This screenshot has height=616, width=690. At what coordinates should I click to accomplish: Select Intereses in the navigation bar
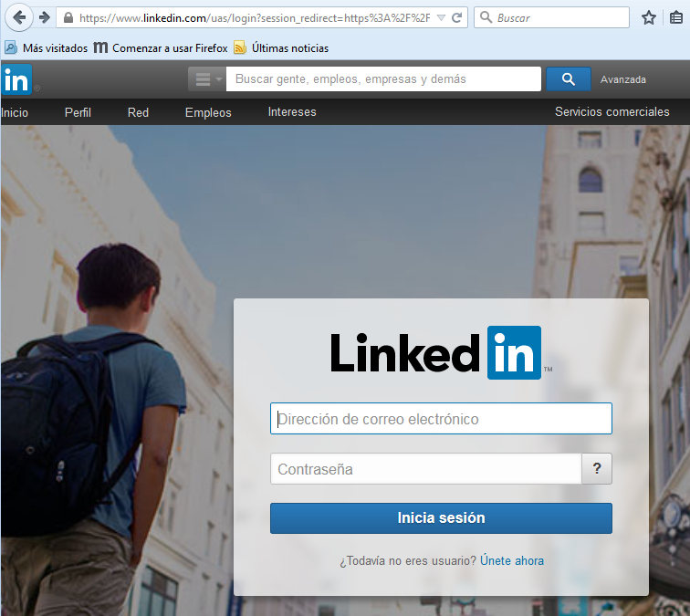point(292,112)
